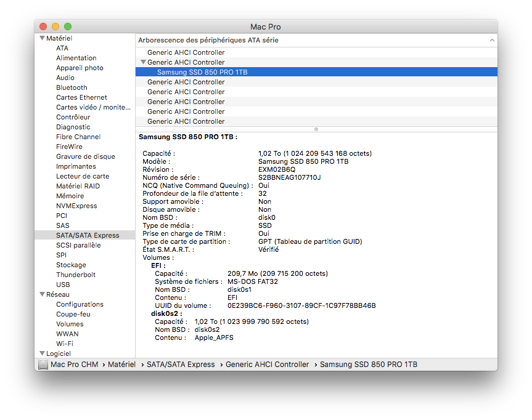Screen dimensions: 532x420
Task: Select WWAN under Réseau
Action: pyautogui.click(x=67, y=334)
